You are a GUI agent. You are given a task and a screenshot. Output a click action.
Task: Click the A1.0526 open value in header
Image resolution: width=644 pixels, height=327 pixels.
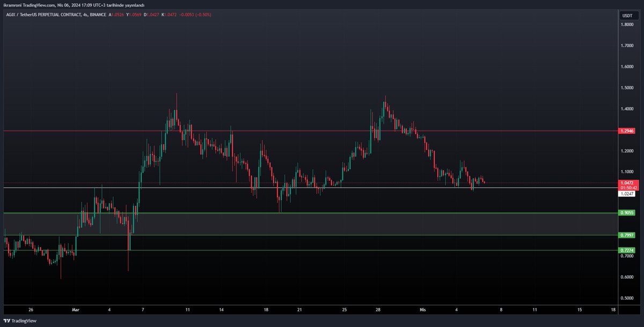[116, 14]
